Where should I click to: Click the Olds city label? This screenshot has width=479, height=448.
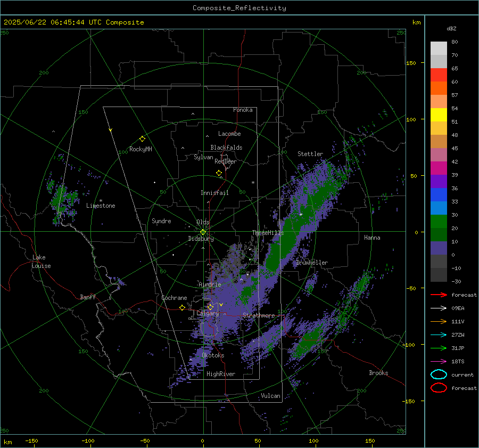coord(203,222)
